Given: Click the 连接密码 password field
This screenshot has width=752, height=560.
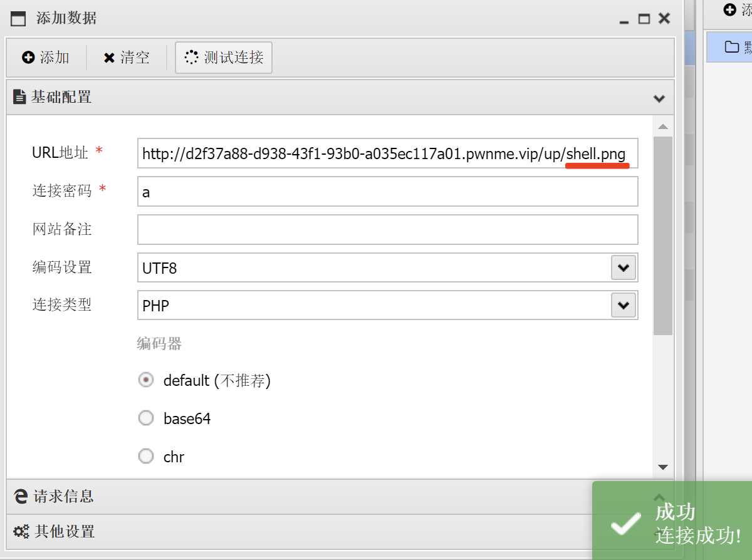Looking at the screenshot, I should click(x=387, y=192).
